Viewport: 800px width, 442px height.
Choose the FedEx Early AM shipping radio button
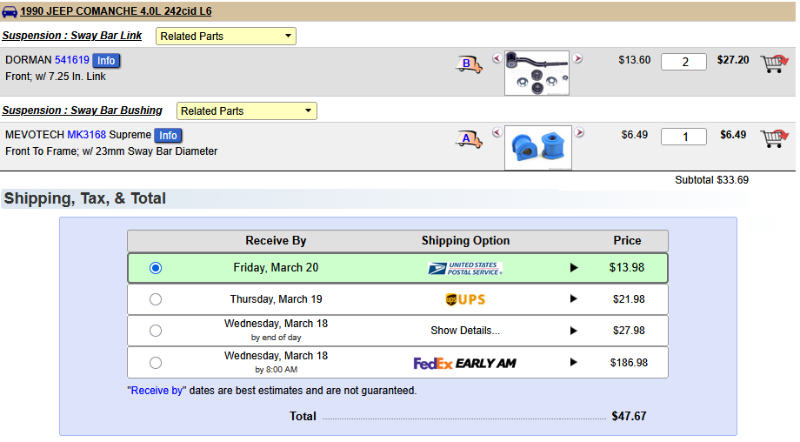pyautogui.click(x=155, y=363)
